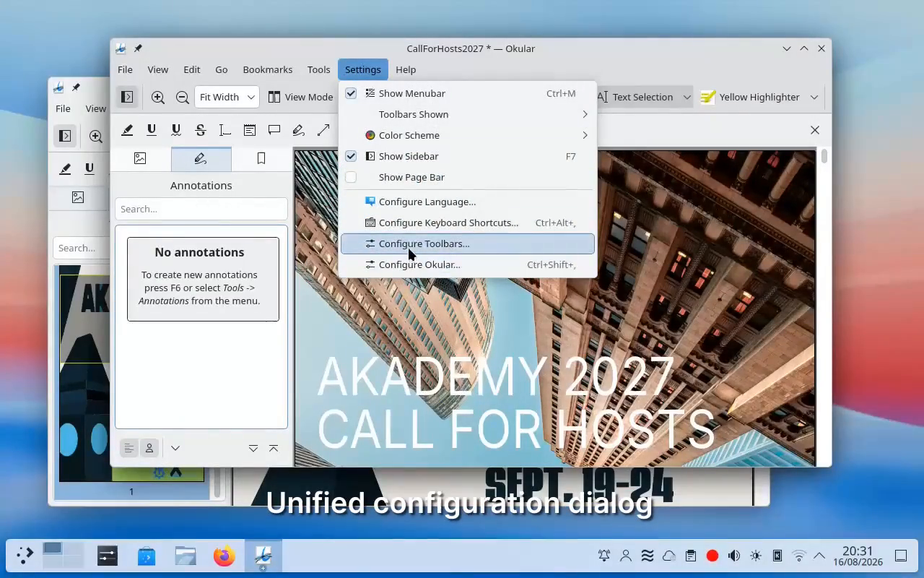Open the overflow chevron in annotations panel footer
The width and height of the screenshot is (924, 578).
coord(175,448)
